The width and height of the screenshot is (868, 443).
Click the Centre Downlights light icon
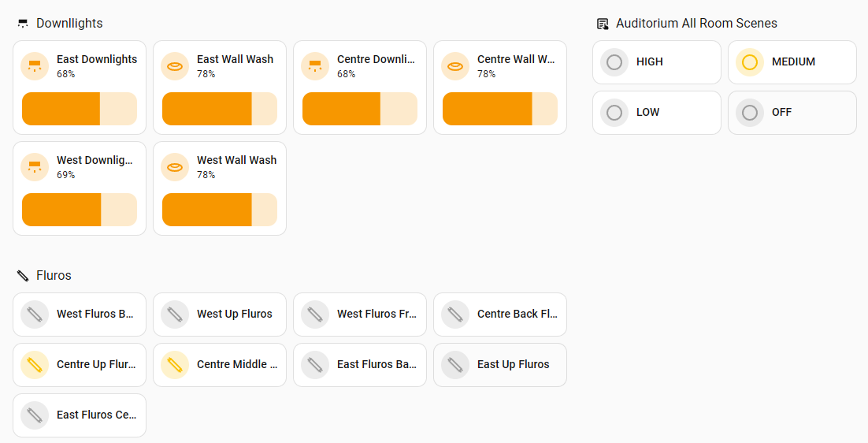tap(315, 66)
